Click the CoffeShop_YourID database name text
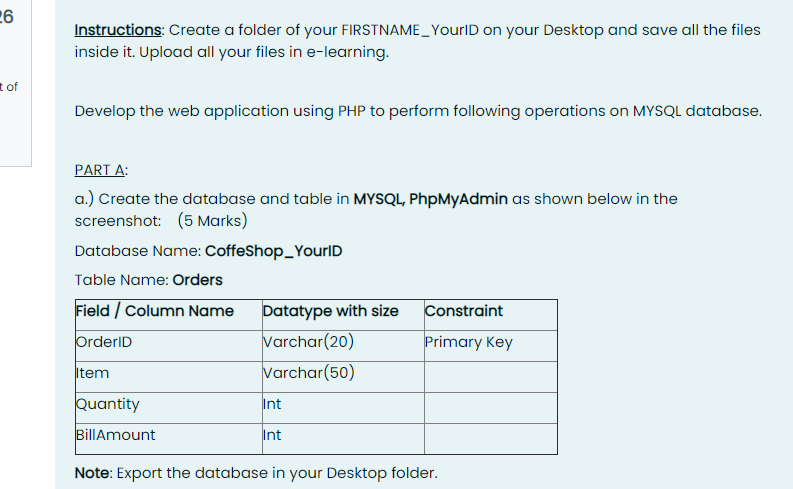Viewport: 793px width, 489px height. [x=274, y=251]
